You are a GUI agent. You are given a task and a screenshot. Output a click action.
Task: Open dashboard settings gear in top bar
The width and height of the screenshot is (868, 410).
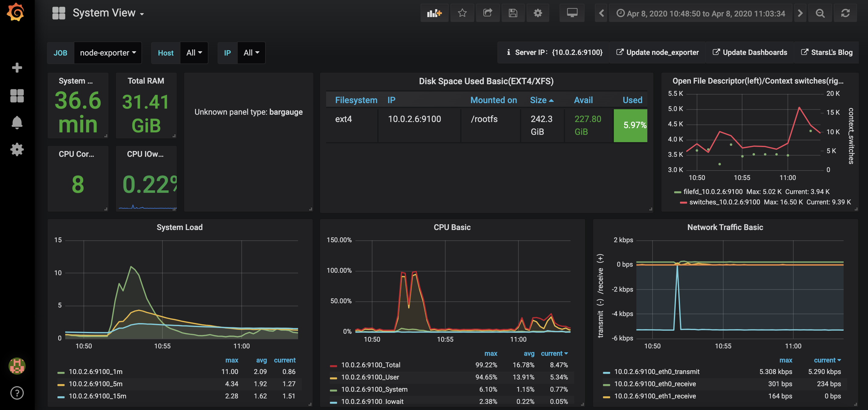538,13
